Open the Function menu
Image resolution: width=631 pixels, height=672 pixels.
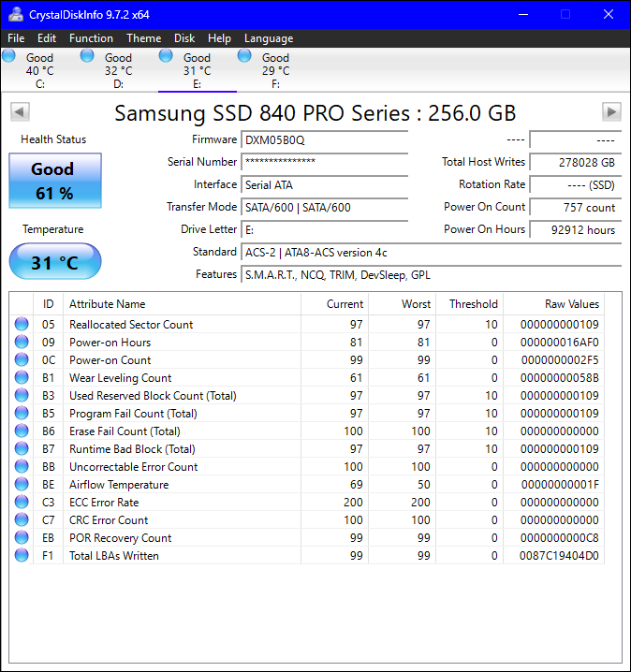tap(91, 38)
